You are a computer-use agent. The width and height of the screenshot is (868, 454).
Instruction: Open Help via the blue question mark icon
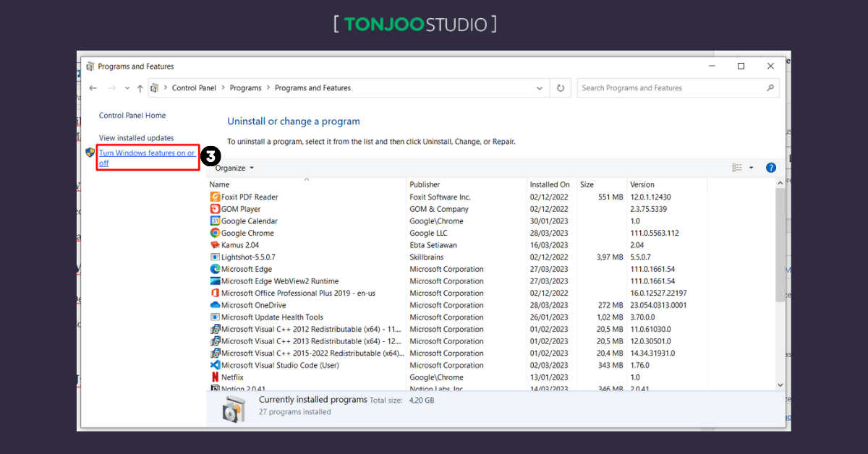[770, 167]
